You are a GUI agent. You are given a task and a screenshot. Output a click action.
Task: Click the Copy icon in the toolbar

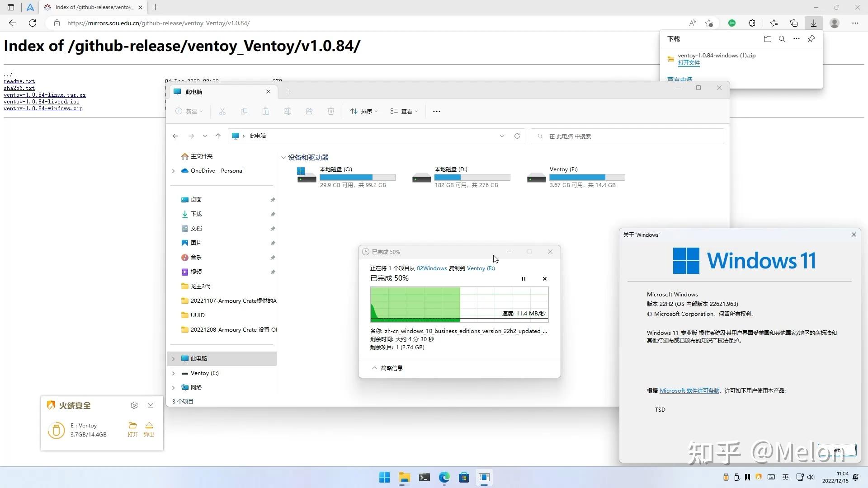(x=244, y=111)
